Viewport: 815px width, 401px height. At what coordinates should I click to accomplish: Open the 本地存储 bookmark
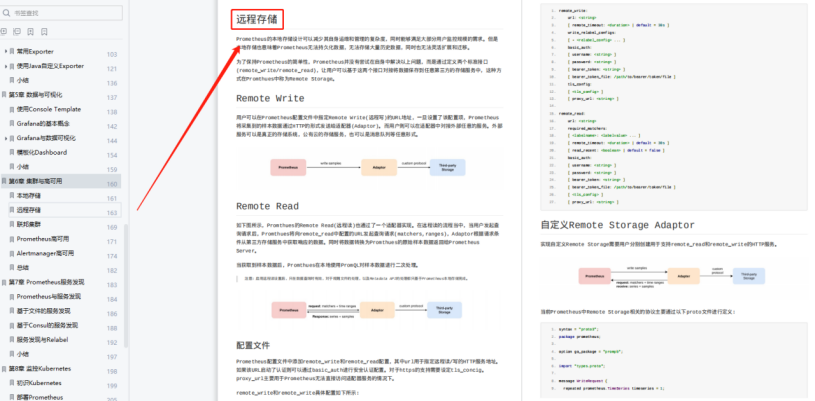tap(29, 196)
